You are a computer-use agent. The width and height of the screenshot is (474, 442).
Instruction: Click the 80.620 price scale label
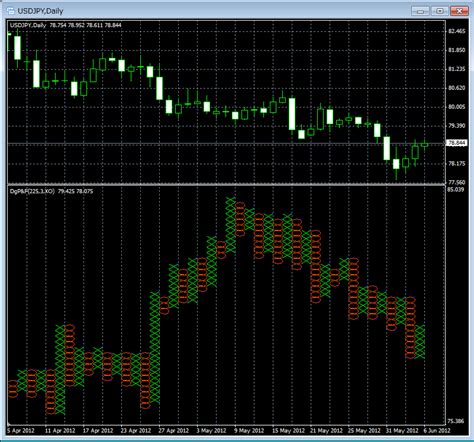pyautogui.click(x=457, y=88)
